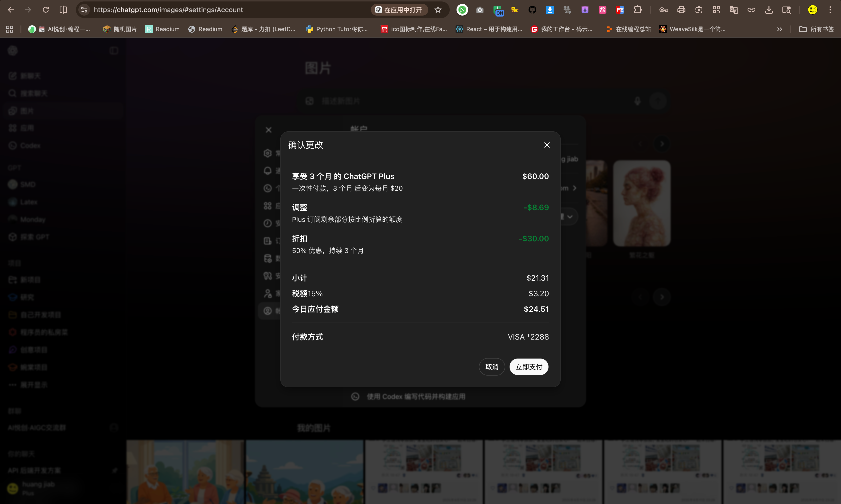Click the tab search magnifier icon
Screen dimensions: 841x504
(786, 10)
